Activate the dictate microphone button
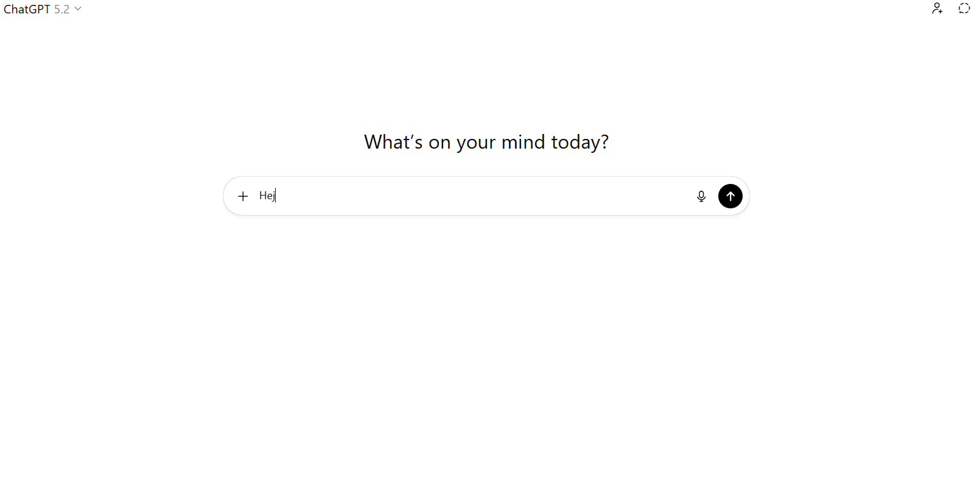The height and width of the screenshot is (494, 980). [701, 196]
